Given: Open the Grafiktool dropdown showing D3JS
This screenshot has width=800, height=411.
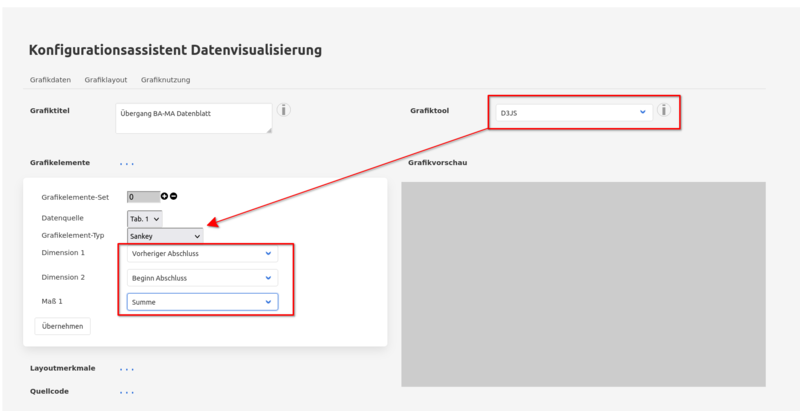Looking at the screenshot, I should pyautogui.click(x=573, y=113).
